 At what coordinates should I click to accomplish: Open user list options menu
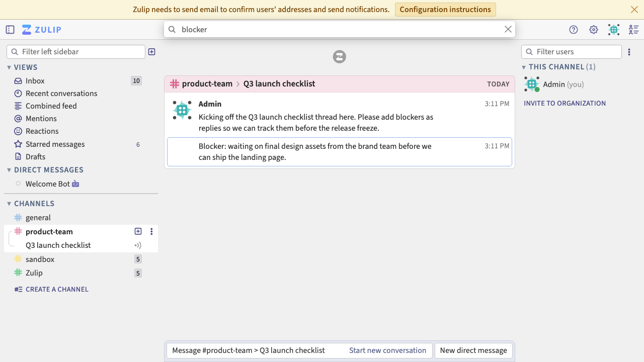point(629,52)
